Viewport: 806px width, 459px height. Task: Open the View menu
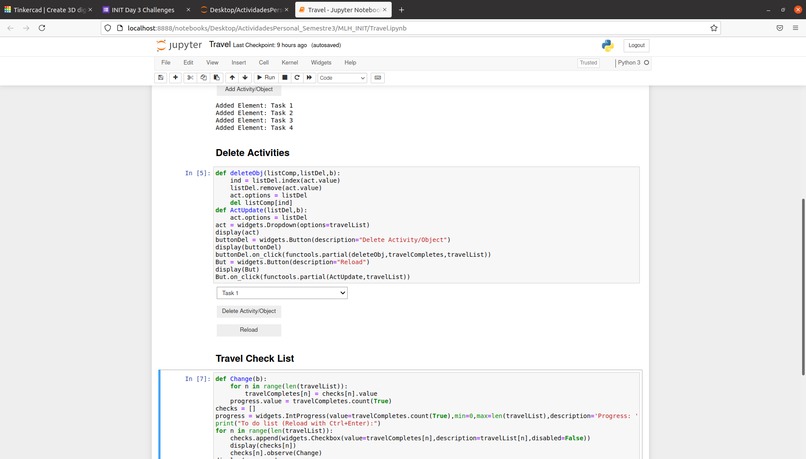click(x=212, y=63)
